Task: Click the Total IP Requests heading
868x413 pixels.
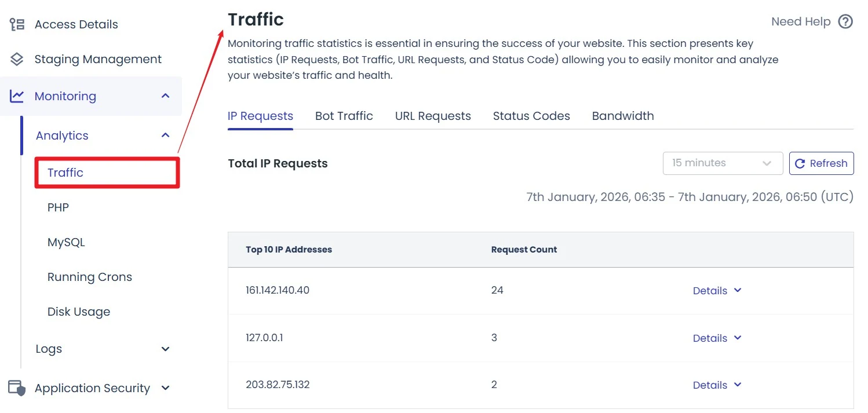Action: pyautogui.click(x=278, y=164)
